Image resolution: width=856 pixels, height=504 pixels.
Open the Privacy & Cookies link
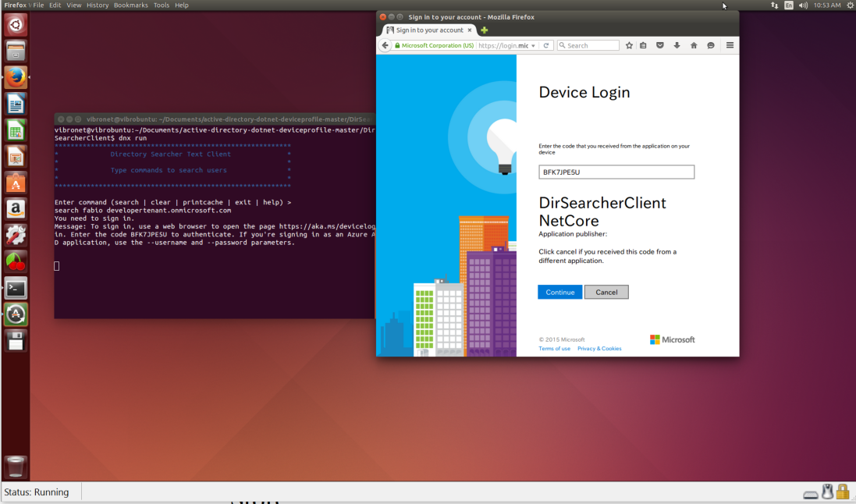click(599, 349)
